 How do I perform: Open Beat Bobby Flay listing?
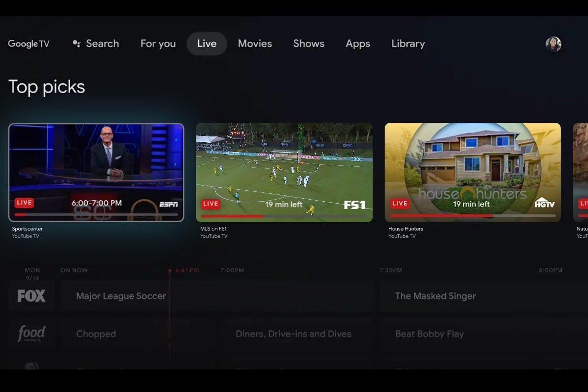[484, 334]
